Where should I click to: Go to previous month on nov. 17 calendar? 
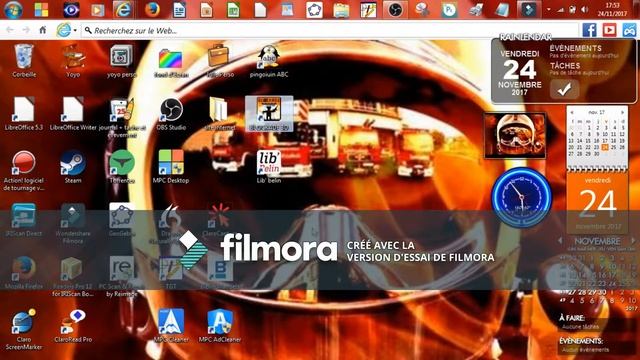click(x=572, y=112)
